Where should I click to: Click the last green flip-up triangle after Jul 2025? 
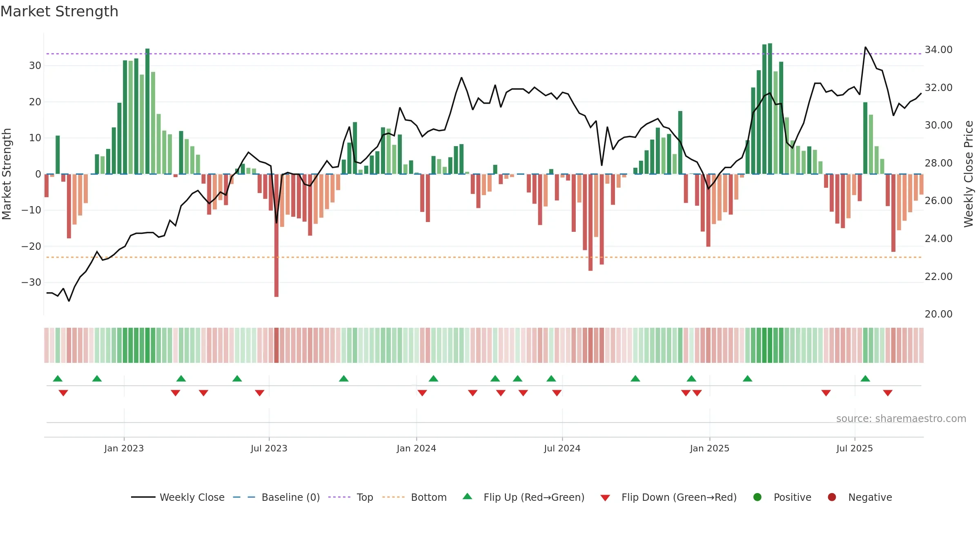865,378
